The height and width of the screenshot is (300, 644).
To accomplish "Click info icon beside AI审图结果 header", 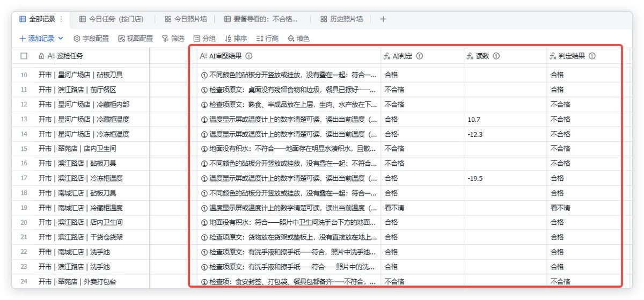I will (x=249, y=56).
